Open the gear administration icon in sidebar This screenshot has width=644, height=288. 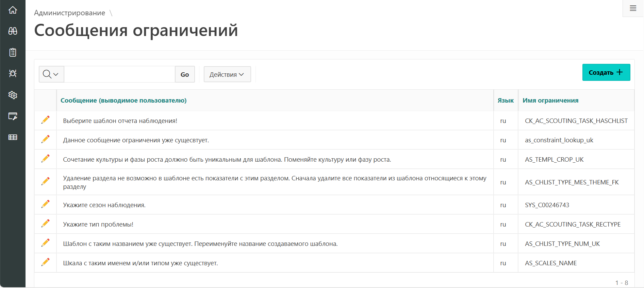[13, 95]
